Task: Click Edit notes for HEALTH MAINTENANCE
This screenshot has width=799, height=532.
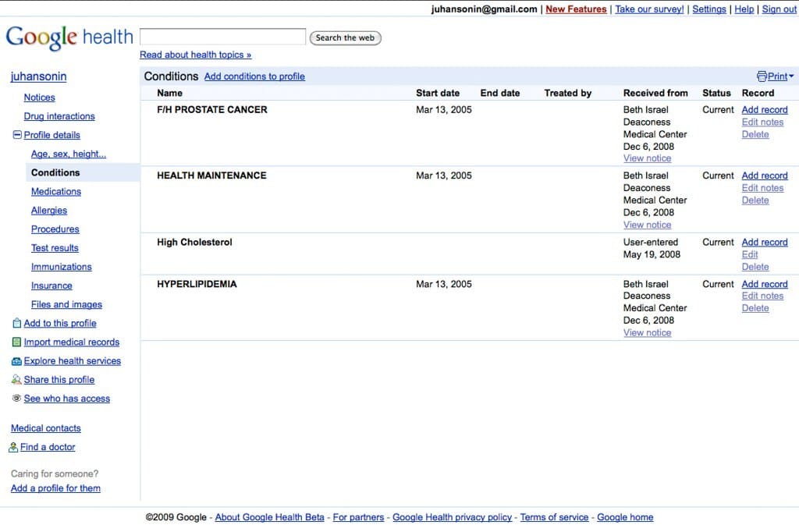Action: click(x=762, y=187)
